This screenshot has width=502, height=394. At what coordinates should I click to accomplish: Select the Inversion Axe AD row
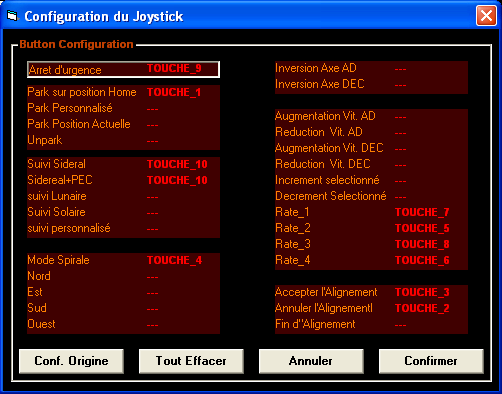(x=371, y=69)
